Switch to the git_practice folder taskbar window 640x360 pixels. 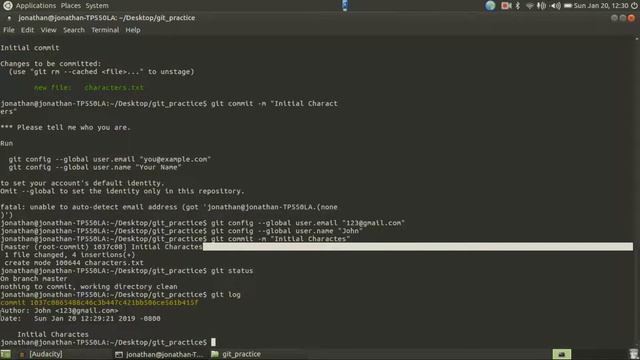click(236, 354)
